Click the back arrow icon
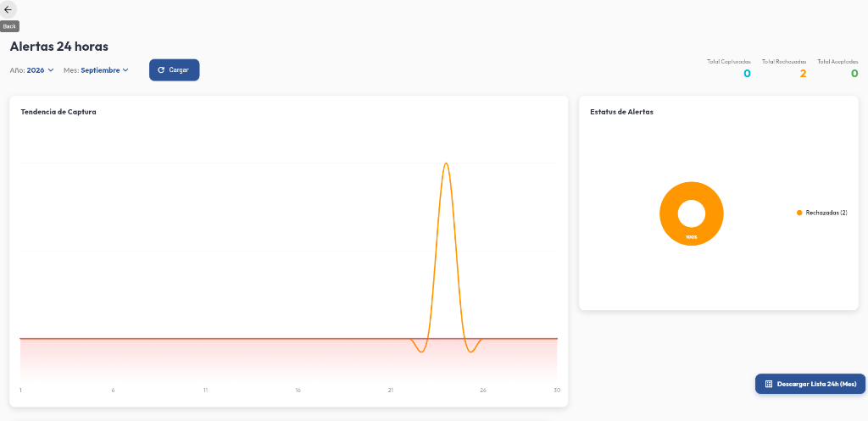 click(x=8, y=9)
